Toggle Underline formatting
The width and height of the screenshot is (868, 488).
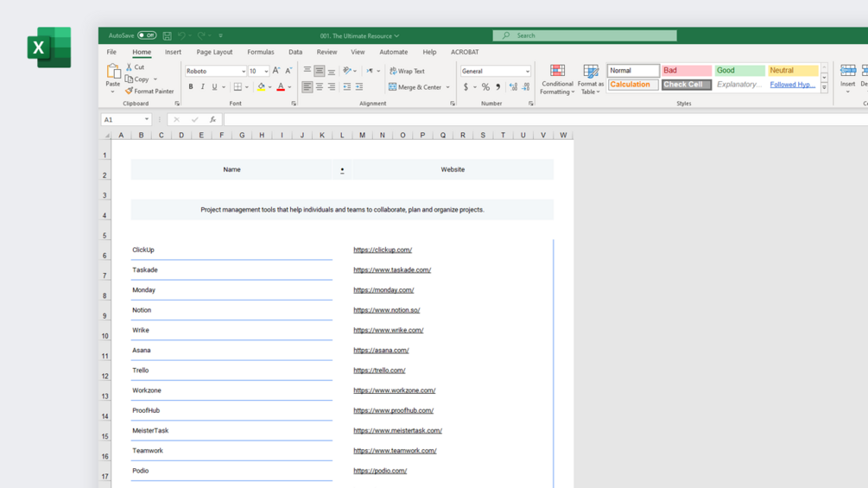click(x=214, y=87)
